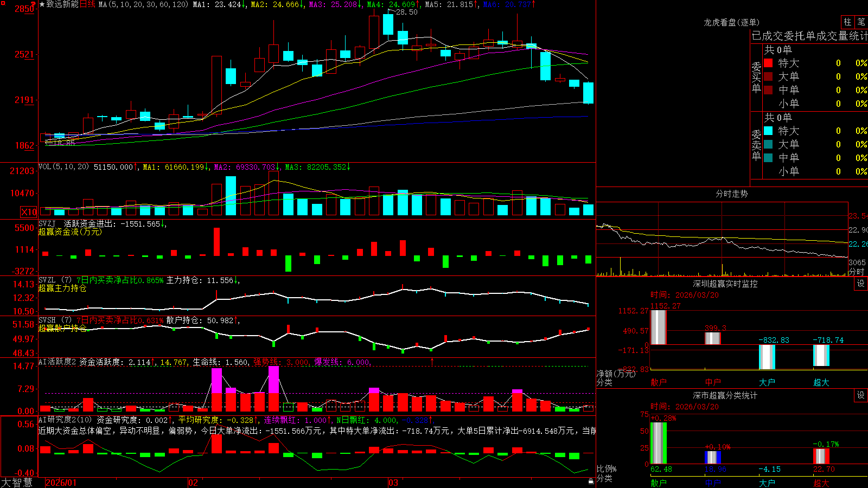Click the 大智慧 logo text at bottom left
This screenshot has height=488, width=868.
tap(17, 482)
